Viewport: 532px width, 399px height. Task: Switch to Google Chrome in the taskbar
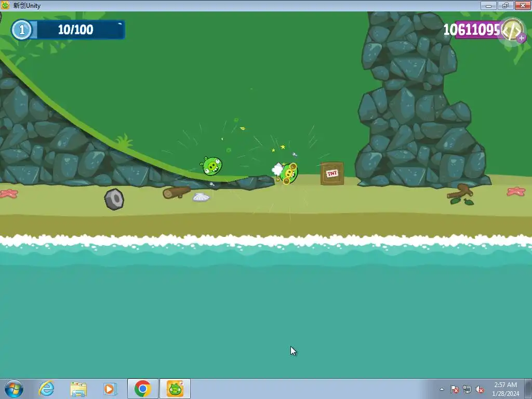[142, 389]
